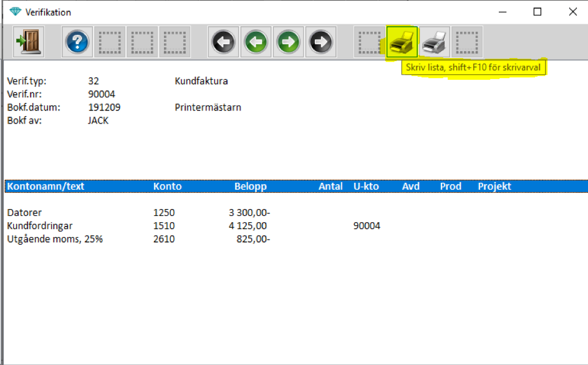Click the Bokf.datum: label
Screen dimensions: 588x365
click(x=34, y=107)
